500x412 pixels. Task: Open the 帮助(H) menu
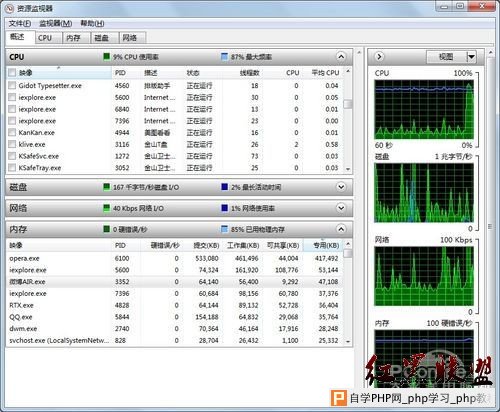coord(92,23)
